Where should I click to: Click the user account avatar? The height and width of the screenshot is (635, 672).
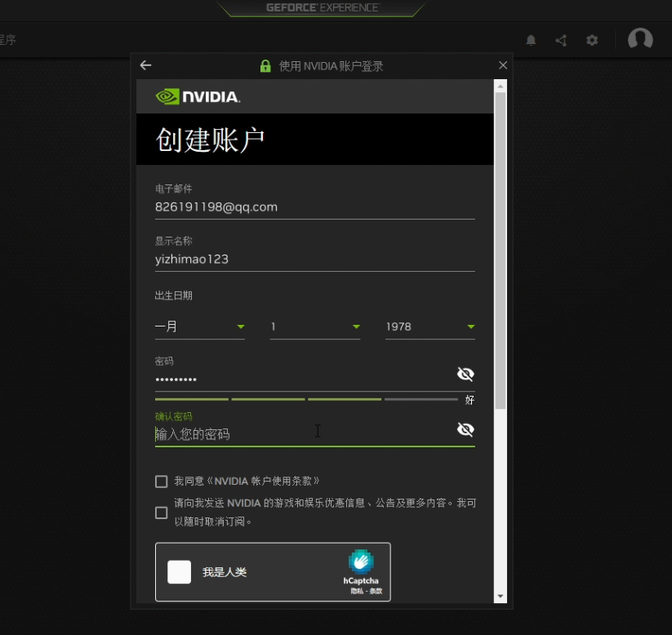640,39
